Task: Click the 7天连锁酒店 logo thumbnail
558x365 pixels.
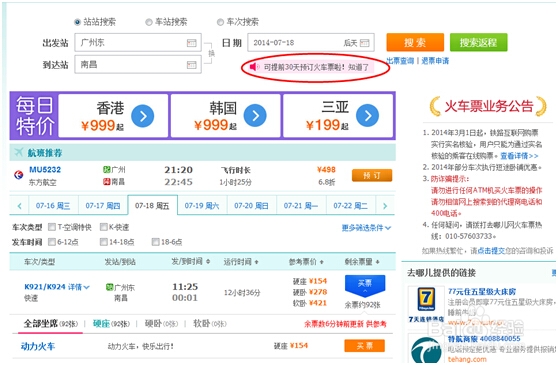Action: (x=426, y=304)
